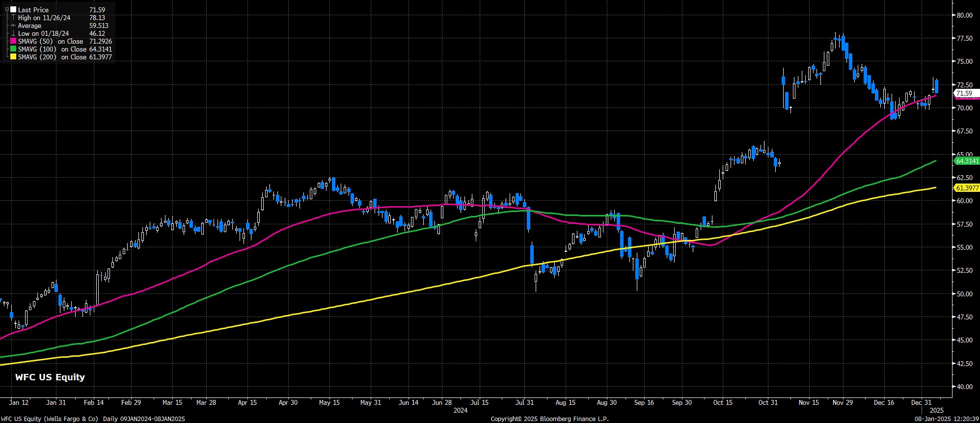980x423 pixels.
Task: Click the 'Oct 15' date axis label
Action: tap(723, 402)
